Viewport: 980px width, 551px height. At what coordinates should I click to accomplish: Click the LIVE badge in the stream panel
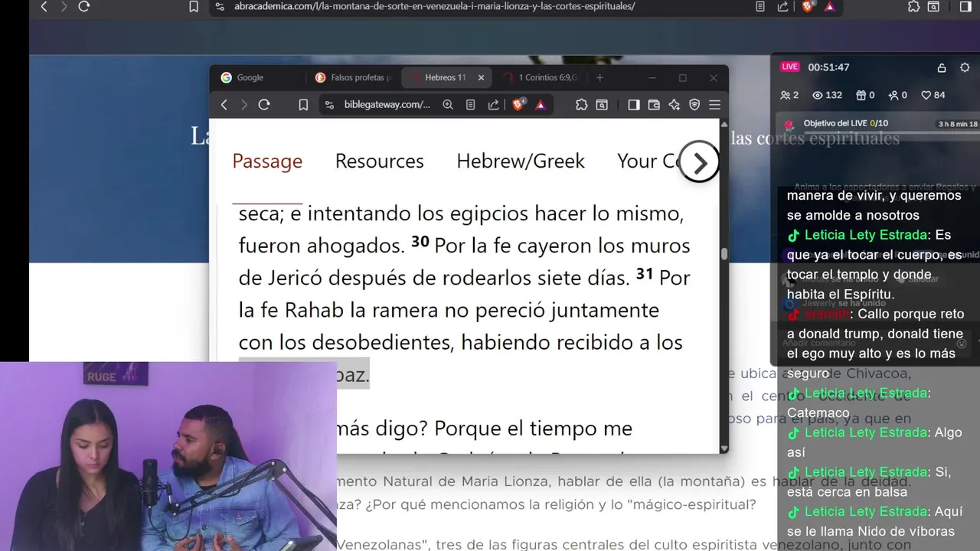pos(789,67)
